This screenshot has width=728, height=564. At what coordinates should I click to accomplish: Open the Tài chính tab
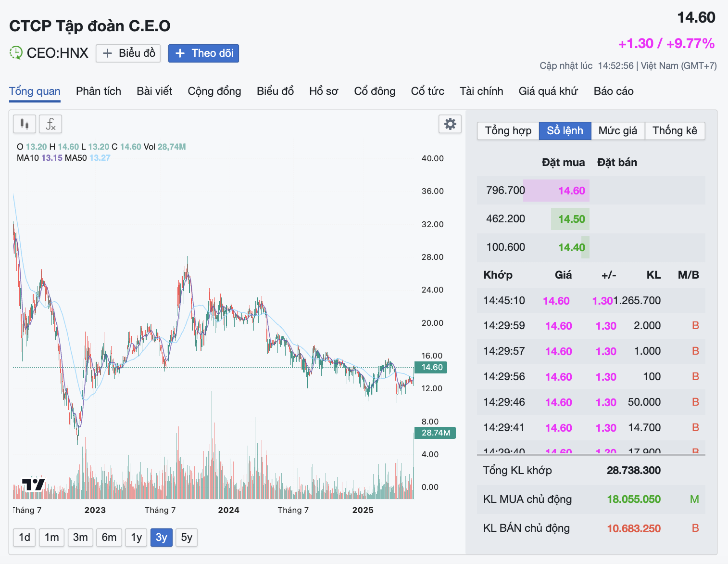click(481, 91)
